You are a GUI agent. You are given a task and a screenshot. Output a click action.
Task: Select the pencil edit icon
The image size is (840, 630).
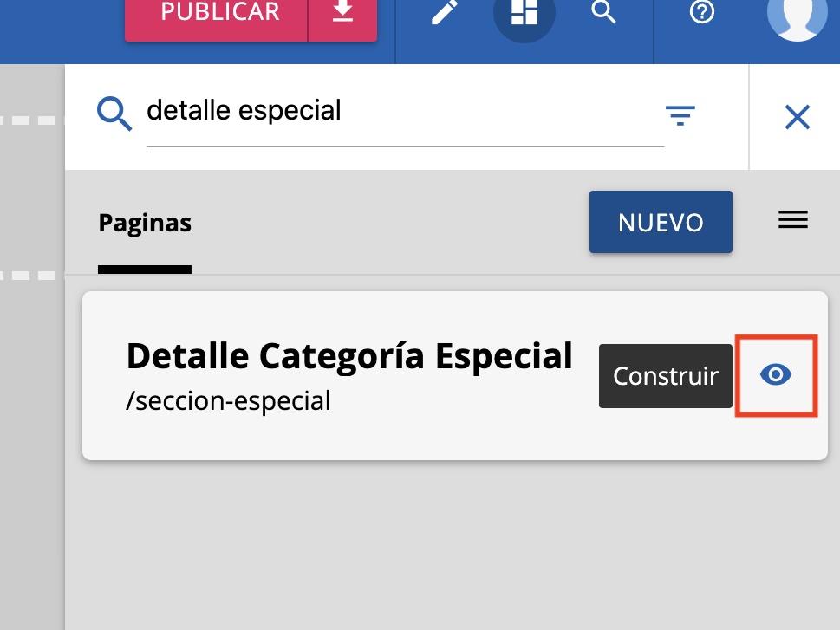coord(445,13)
